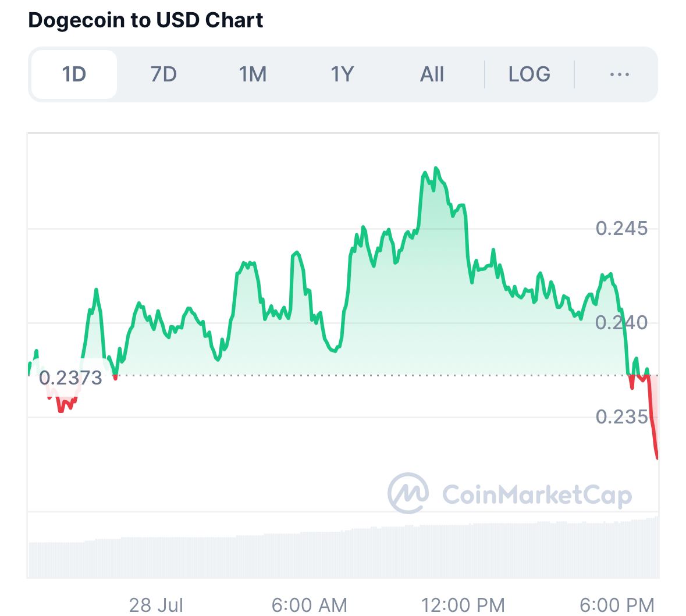The width and height of the screenshot is (686, 616).
Task: Switch to the 7D time range
Action: pyautogui.click(x=163, y=74)
